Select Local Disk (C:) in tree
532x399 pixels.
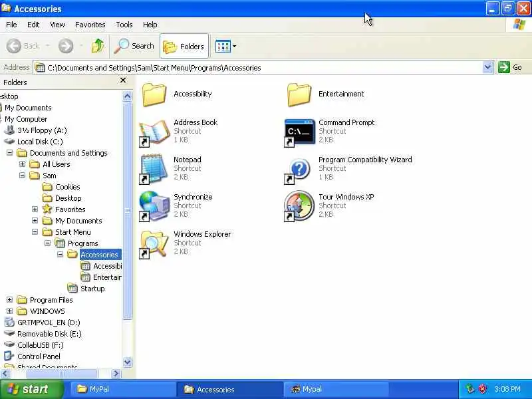coord(40,142)
